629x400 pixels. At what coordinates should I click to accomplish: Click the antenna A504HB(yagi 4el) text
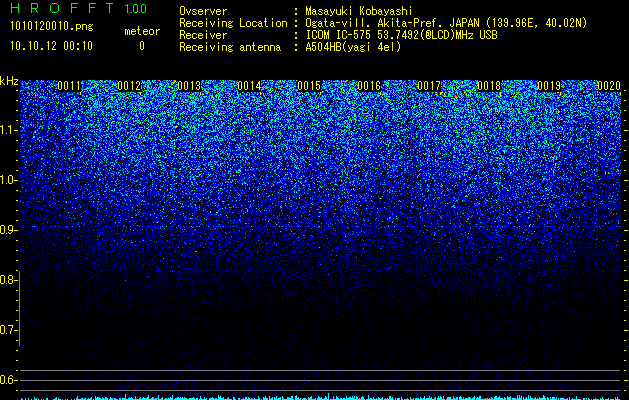(353, 47)
